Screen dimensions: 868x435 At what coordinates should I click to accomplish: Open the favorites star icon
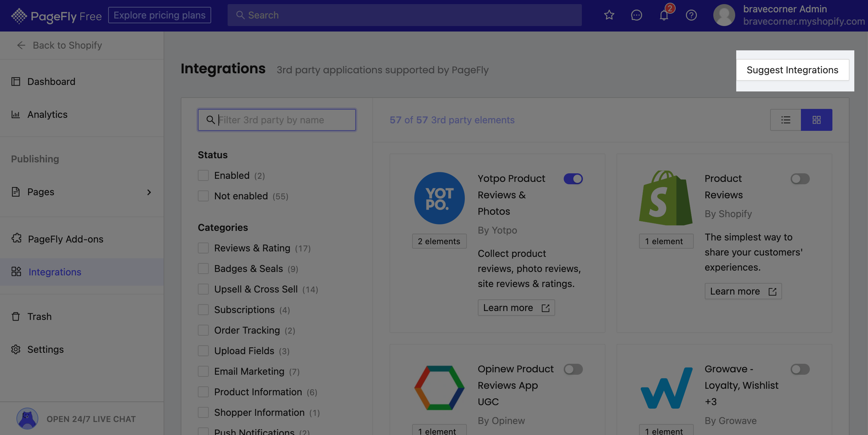point(609,15)
